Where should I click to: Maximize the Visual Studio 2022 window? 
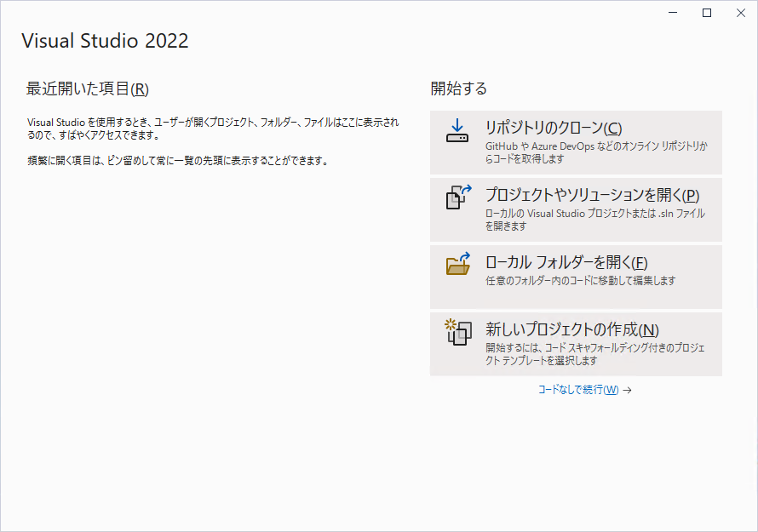click(707, 13)
